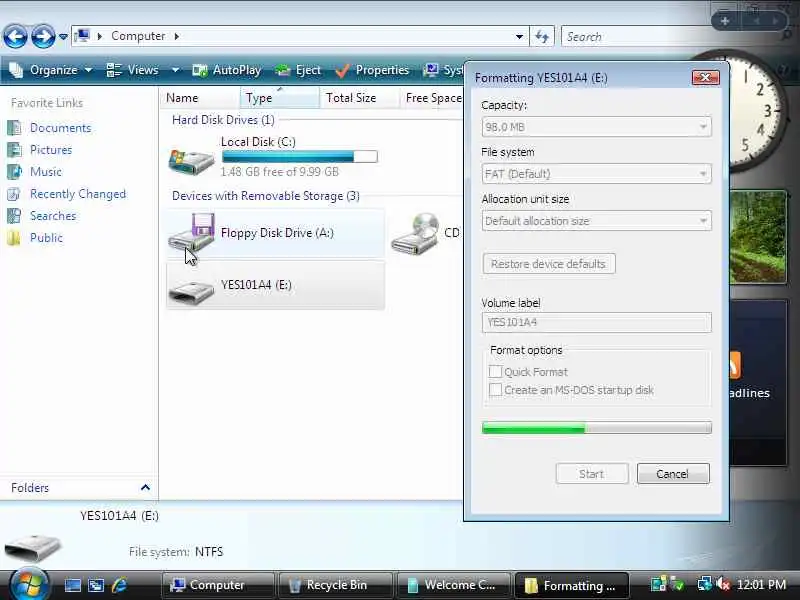This screenshot has height=600, width=800.
Task: Click Local Disk C: usage bar
Action: [x=299, y=157]
